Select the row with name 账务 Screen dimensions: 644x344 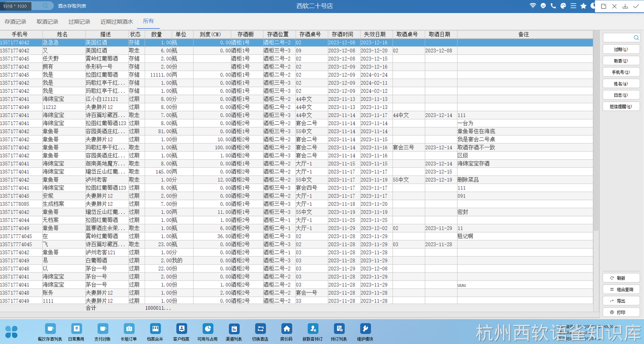click(x=296, y=293)
